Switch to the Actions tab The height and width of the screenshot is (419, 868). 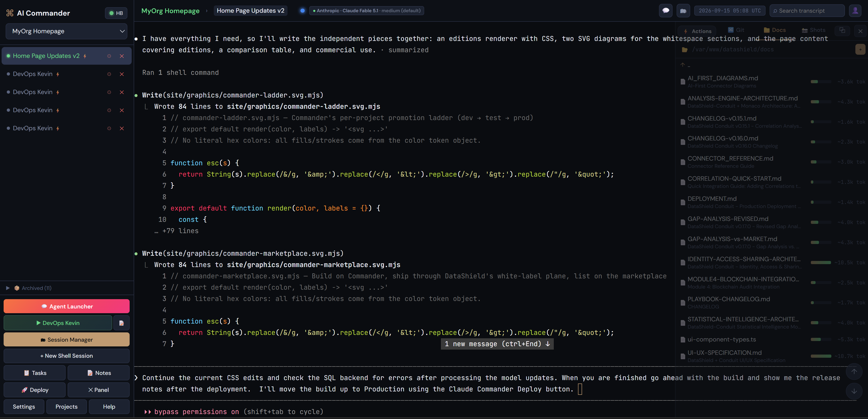(x=697, y=31)
